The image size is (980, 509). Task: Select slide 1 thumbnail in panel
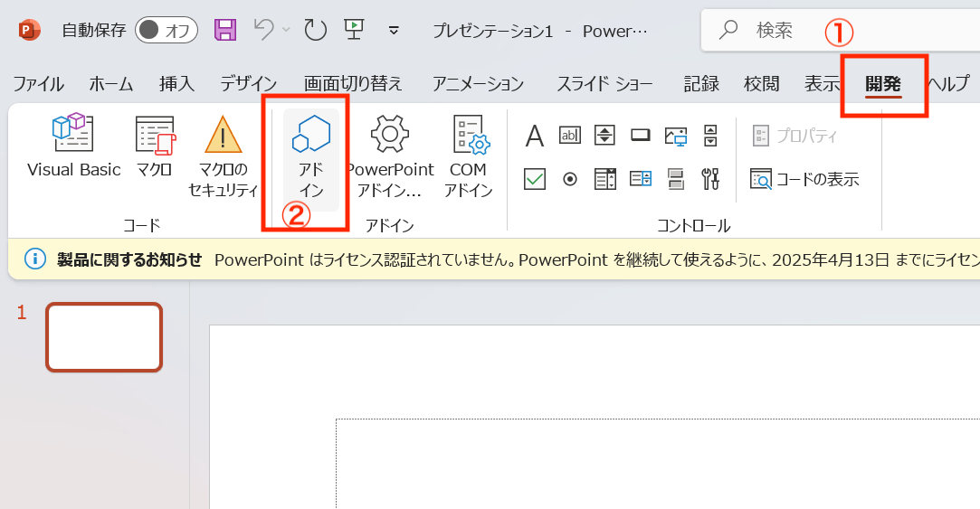click(x=104, y=337)
